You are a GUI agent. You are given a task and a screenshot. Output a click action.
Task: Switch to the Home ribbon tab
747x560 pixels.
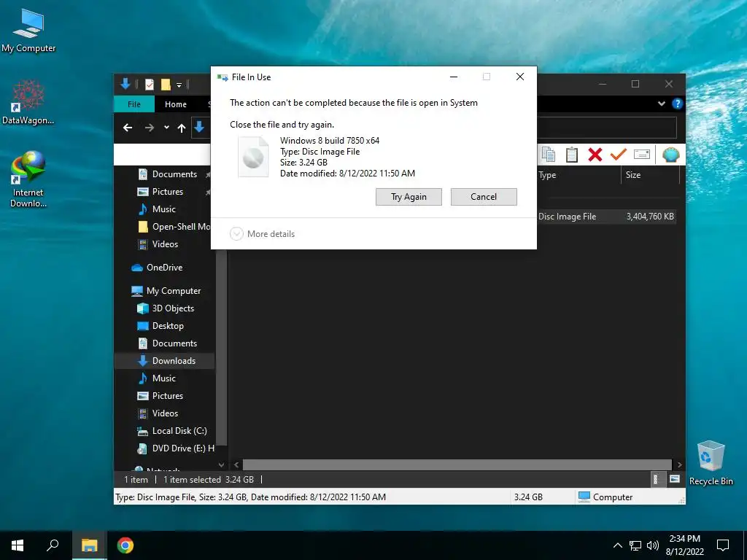176,104
